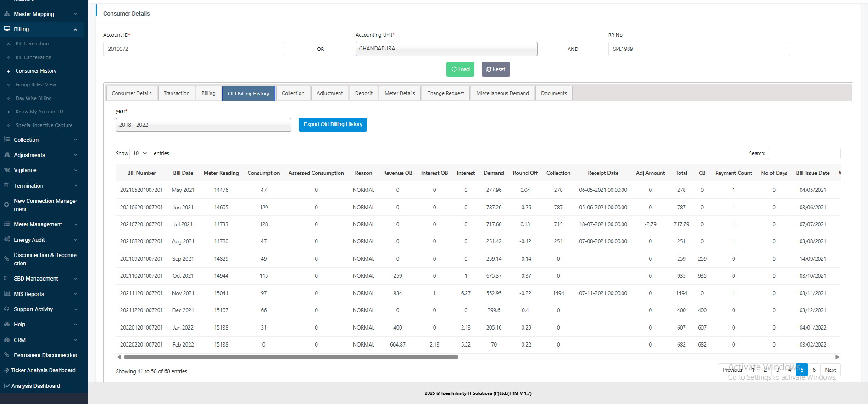868x404 pixels.
Task: Open the Deposit tab
Action: [x=364, y=93]
